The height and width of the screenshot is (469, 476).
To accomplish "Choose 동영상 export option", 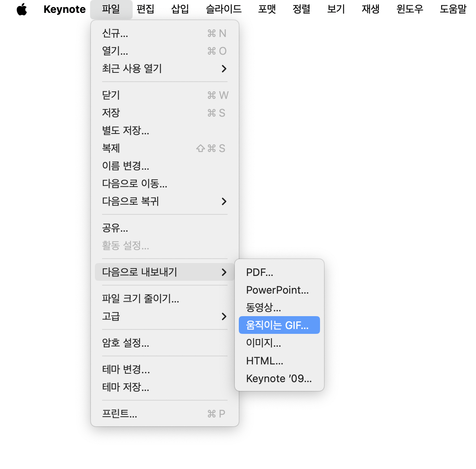I will pos(264,307).
